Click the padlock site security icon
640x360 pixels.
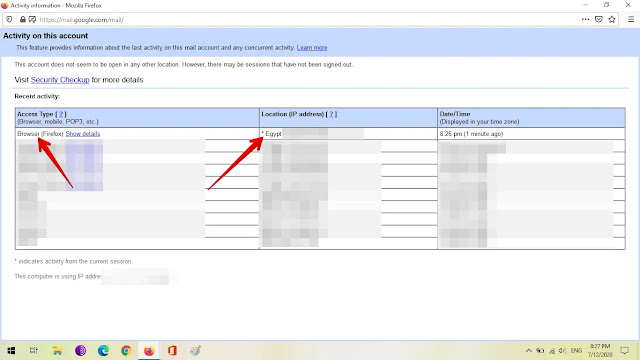(23, 19)
